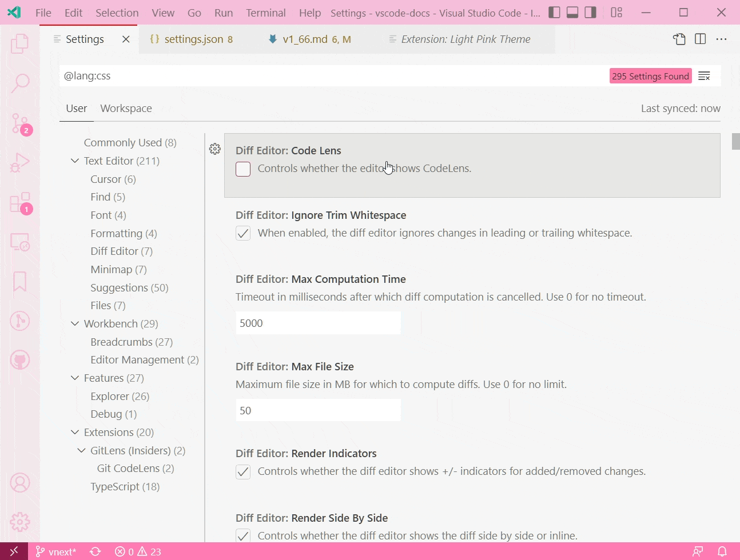Open Source Control view with badge 2
Viewport: 740px width, 560px height.
(21, 123)
